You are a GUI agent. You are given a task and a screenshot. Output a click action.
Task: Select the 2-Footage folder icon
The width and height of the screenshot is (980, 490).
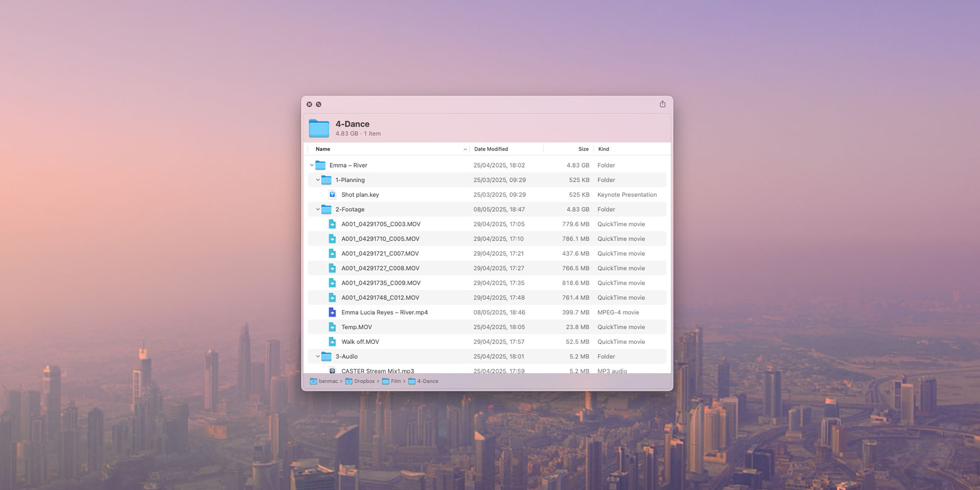click(327, 209)
